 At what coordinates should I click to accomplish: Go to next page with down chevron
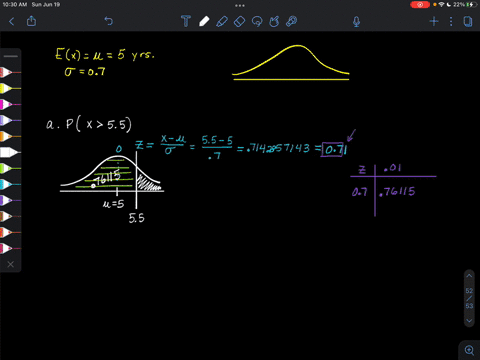[469, 321]
